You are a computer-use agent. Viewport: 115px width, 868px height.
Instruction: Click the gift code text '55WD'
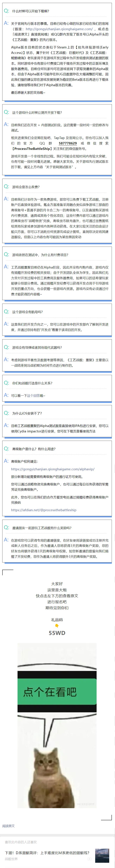point(57,633)
